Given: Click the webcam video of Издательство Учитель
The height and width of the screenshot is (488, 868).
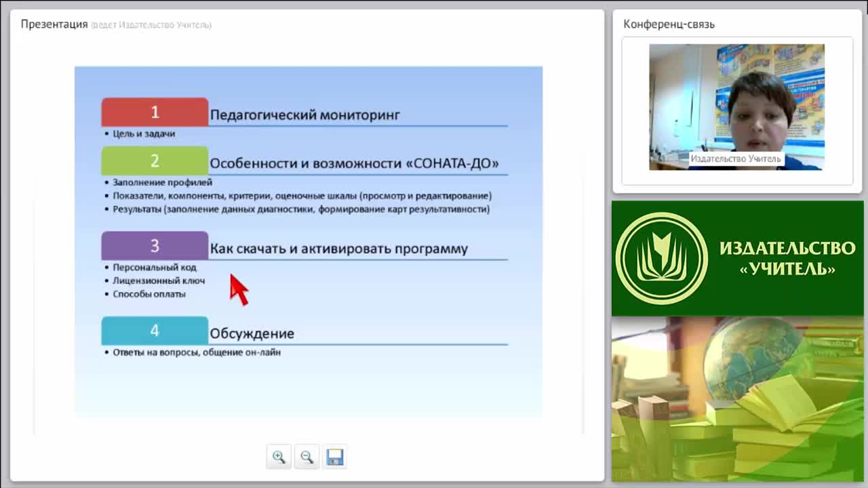Looking at the screenshot, I should (x=736, y=107).
